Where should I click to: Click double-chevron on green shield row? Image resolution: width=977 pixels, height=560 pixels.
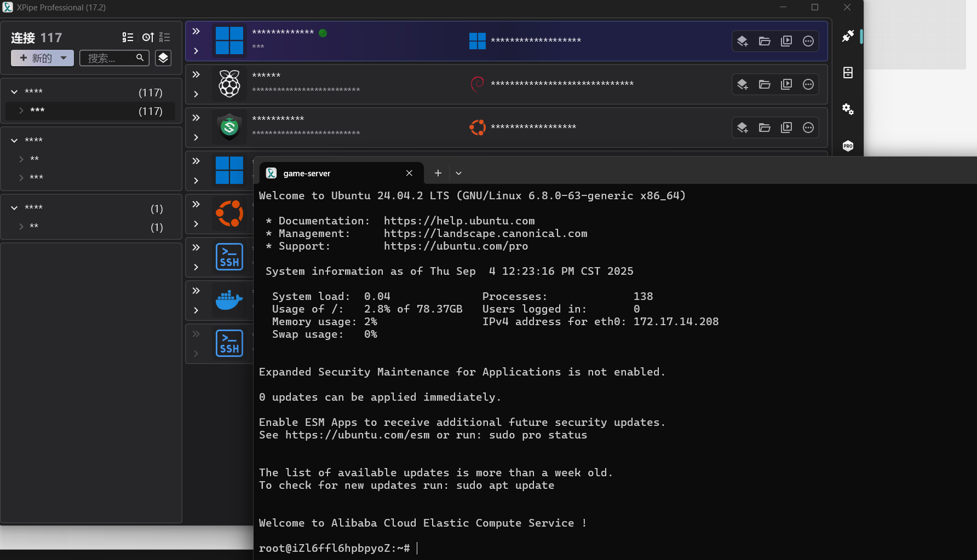[x=196, y=118]
